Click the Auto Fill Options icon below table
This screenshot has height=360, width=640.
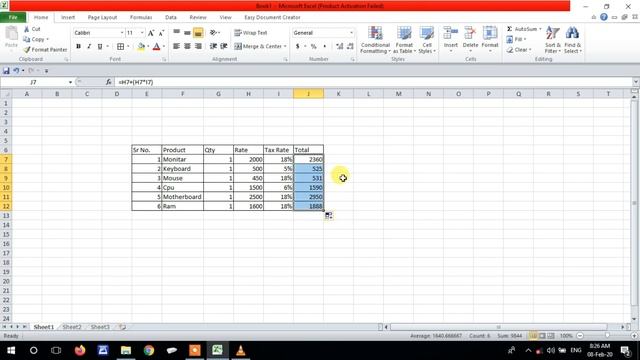pyautogui.click(x=329, y=216)
